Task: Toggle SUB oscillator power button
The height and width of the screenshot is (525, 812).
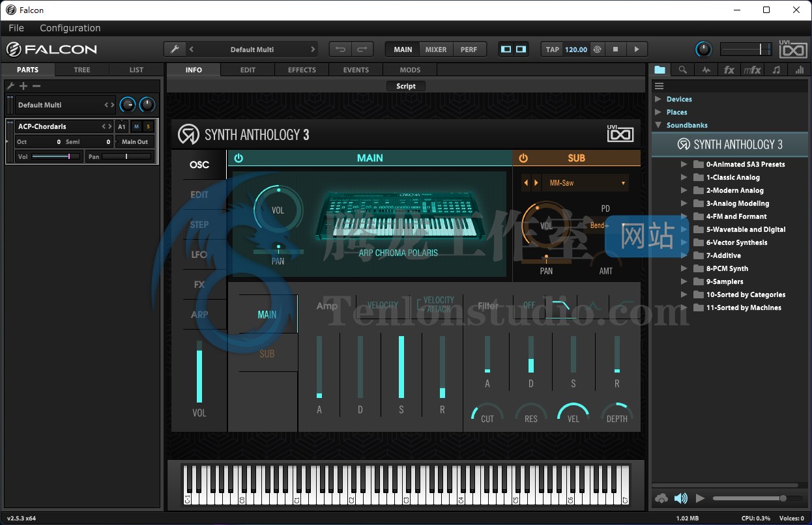Action: tap(523, 158)
